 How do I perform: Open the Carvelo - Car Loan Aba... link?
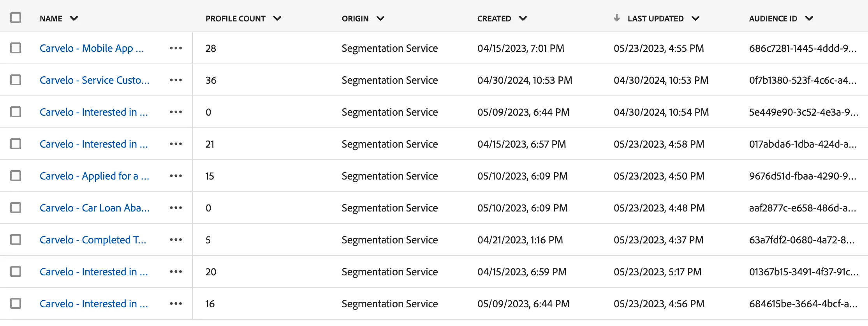[95, 208]
